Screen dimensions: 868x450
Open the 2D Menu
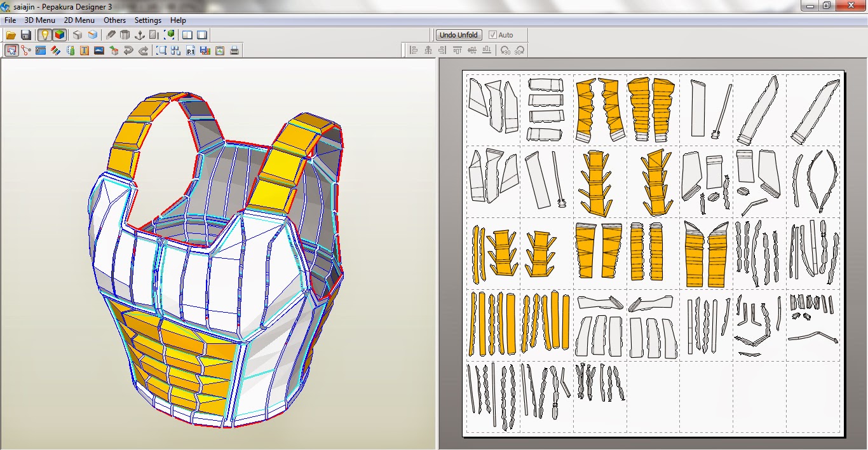pos(79,20)
